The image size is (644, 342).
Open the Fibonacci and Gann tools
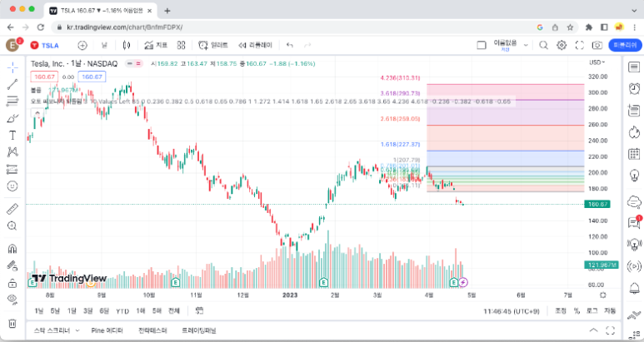point(12,102)
